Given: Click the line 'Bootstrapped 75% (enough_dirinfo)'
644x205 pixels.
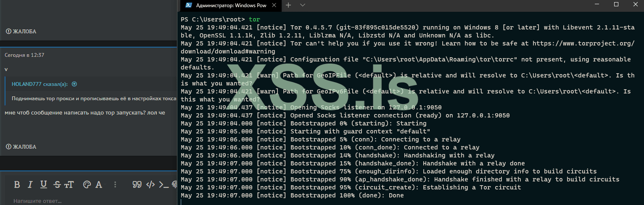Looking at the screenshot, I should point(389,171).
